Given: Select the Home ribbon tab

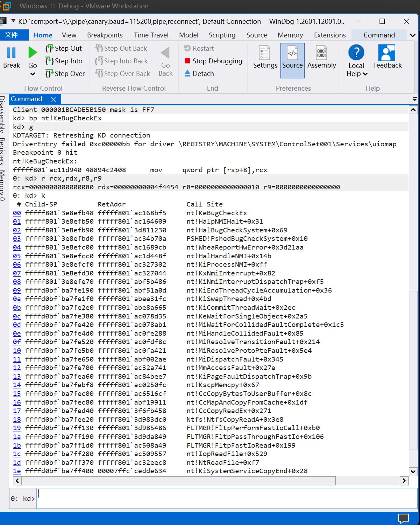Looking at the screenshot, I should (43, 35).
